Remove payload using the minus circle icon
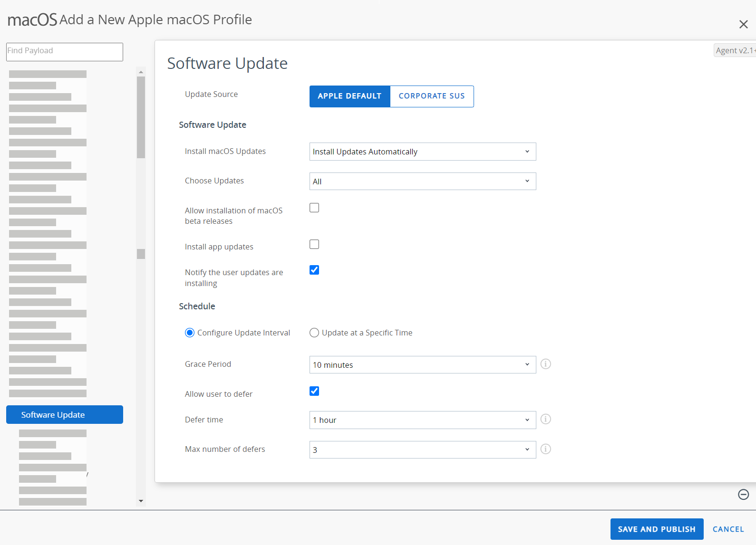 [744, 495]
